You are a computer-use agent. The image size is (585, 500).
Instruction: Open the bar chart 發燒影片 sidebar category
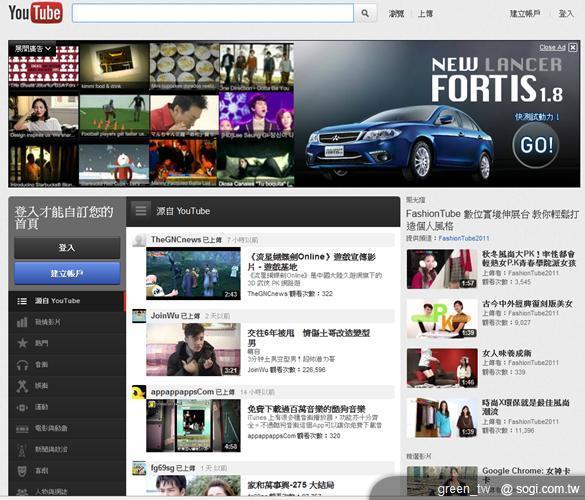tap(22, 322)
